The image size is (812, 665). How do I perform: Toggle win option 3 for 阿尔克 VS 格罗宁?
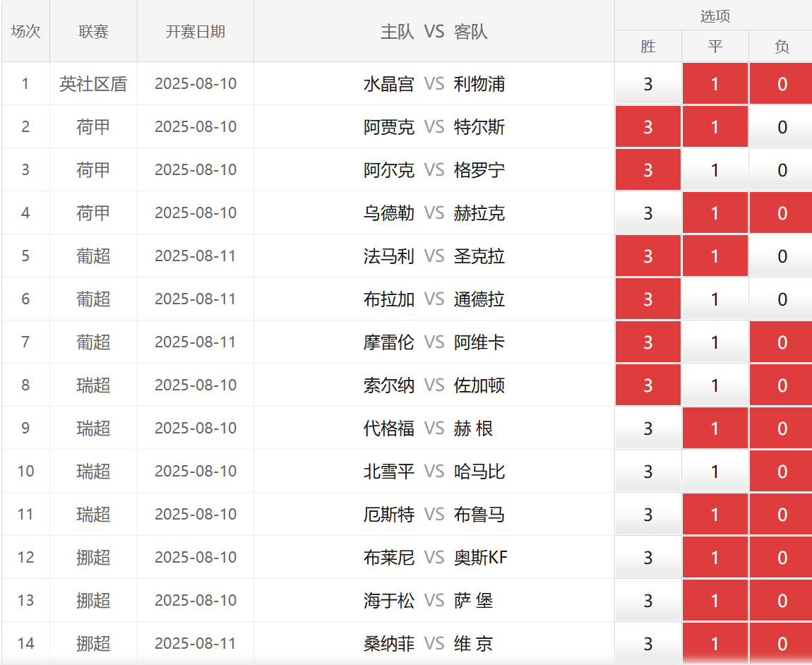(648, 170)
